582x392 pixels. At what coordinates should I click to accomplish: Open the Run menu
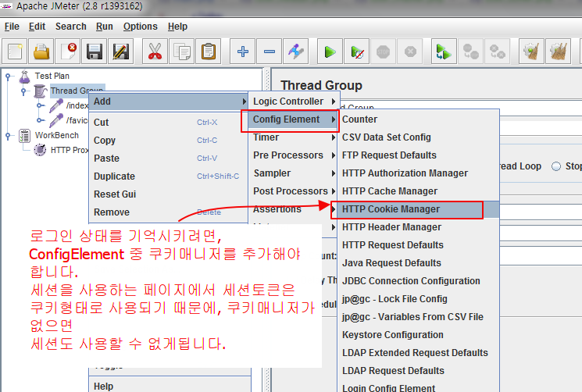click(105, 27)
